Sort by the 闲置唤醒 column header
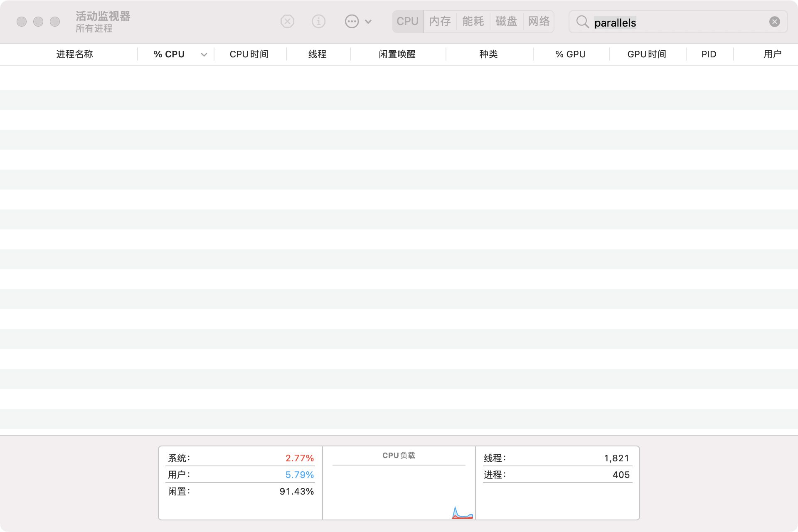Screen dimensions: 798x532 click(x=397, y=54)
